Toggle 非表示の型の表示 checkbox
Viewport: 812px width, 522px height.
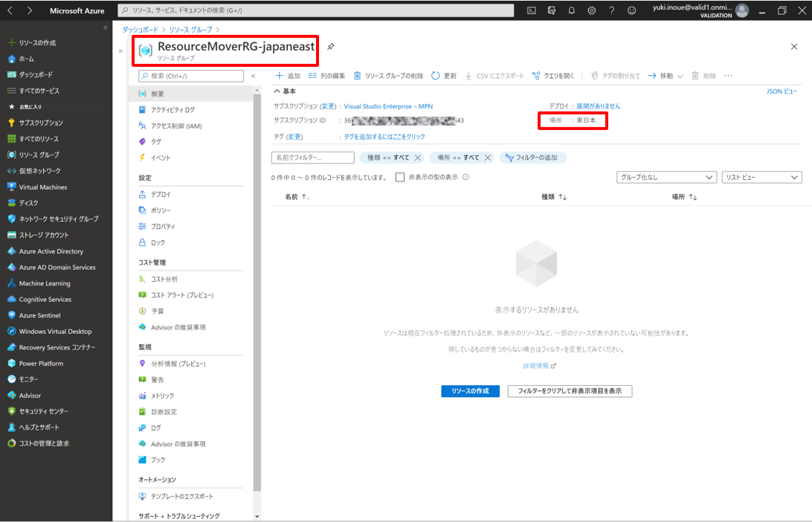click(x=400, y=177)
